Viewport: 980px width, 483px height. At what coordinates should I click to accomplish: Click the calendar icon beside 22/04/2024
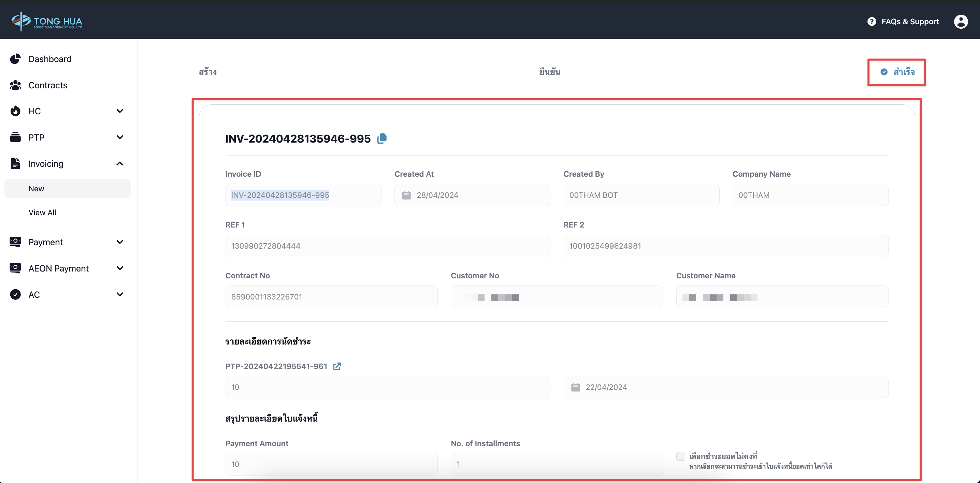[575, 387]
